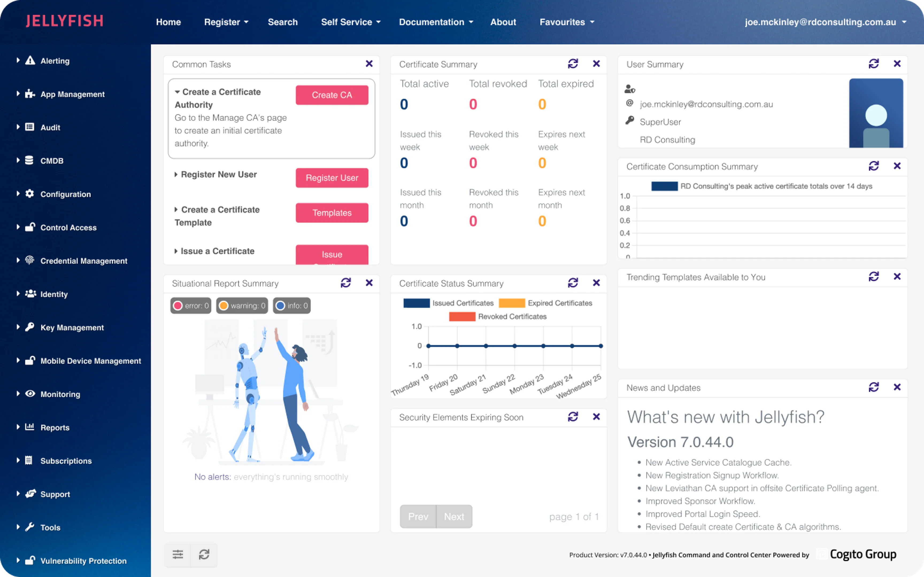Click the Create CA button

coord(332,95)
